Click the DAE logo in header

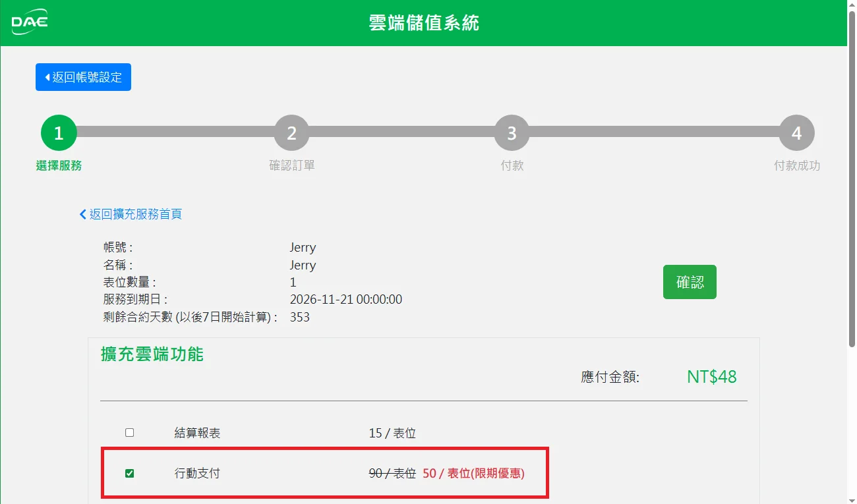[30, 23]
